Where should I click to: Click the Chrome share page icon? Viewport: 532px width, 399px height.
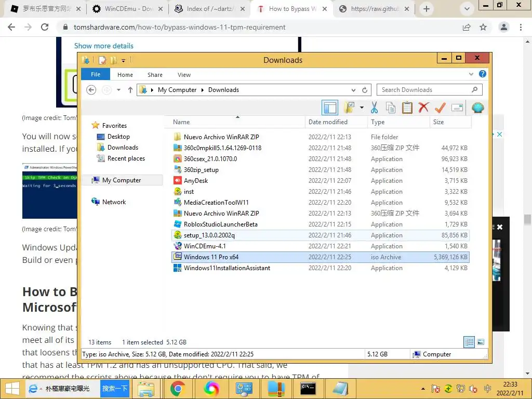click(467, 27)
